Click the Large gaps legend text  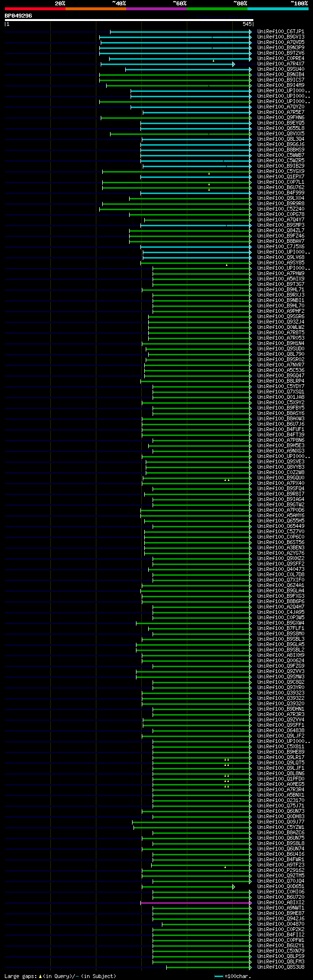coord(60,976)
